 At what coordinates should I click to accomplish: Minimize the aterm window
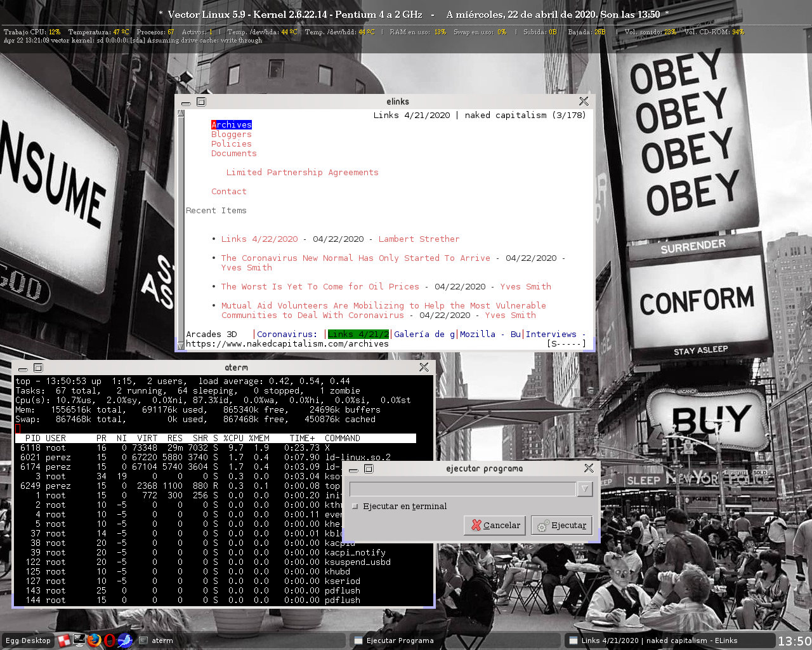[23, 368]
